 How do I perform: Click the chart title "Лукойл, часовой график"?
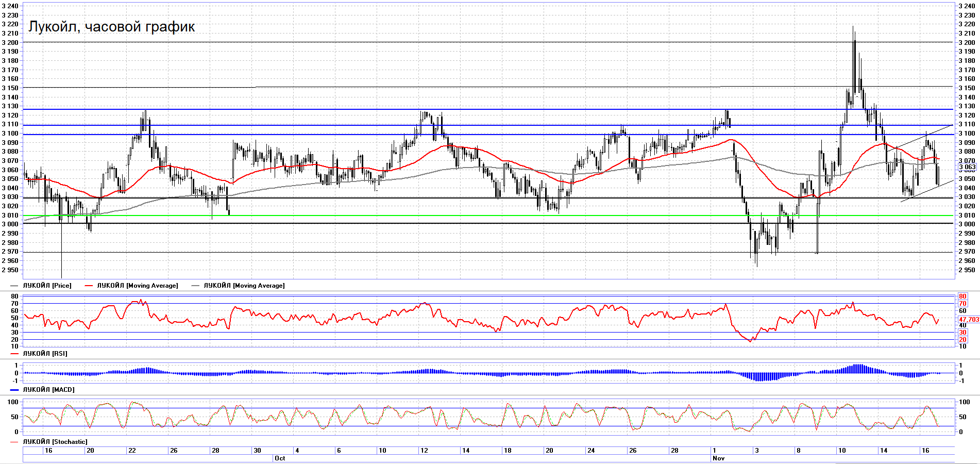click(x=112, y=27)
